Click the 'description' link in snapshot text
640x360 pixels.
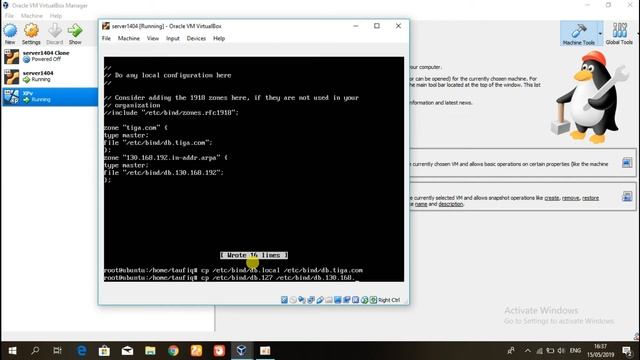451,204
